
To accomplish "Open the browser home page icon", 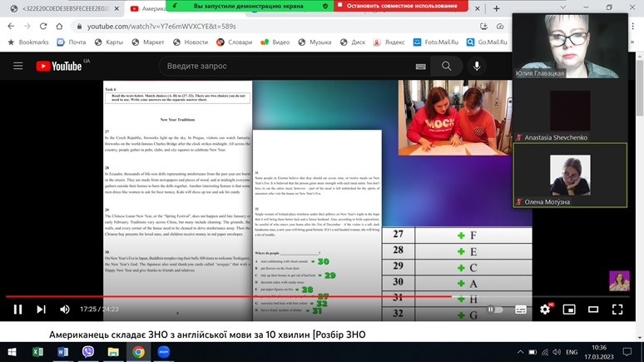I will (x=59, y=26).
